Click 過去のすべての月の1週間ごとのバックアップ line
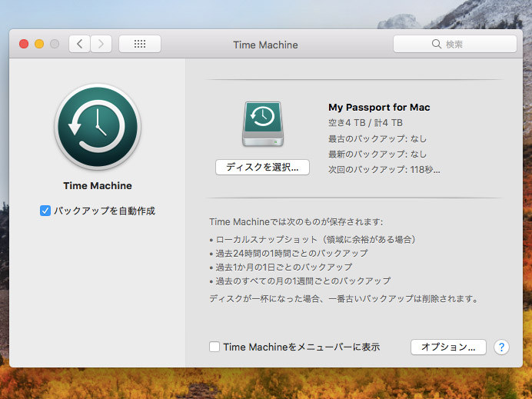 click(x=300, y=281)
